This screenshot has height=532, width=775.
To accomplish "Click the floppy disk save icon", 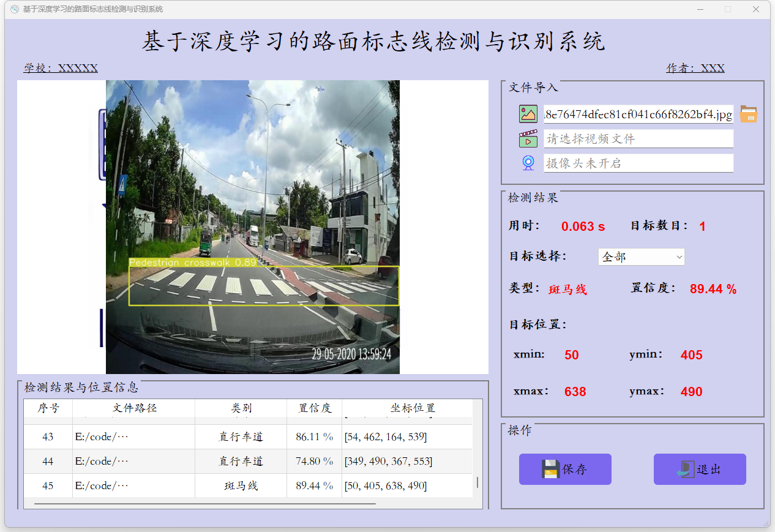I will coord(551,469).
